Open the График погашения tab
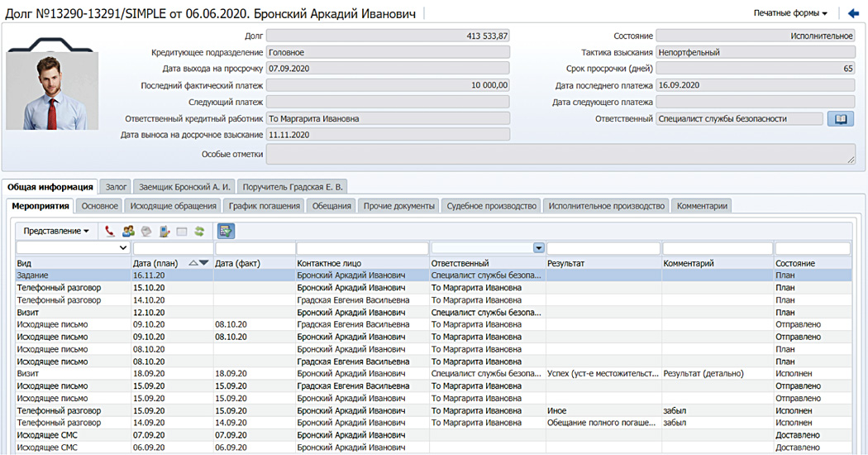 click(x=265, y=206)
